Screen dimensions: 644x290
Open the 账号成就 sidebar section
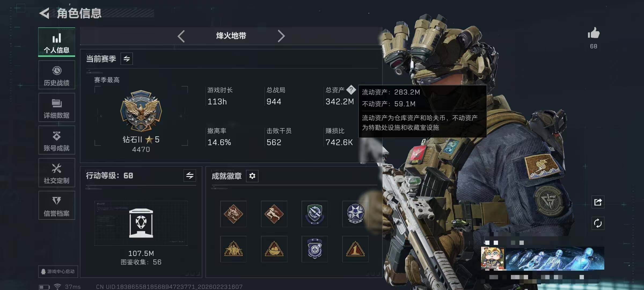(x=57, y=140)
